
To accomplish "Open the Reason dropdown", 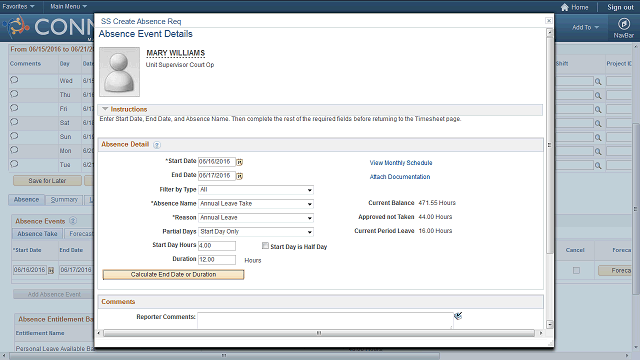I will tap(256, 218).
